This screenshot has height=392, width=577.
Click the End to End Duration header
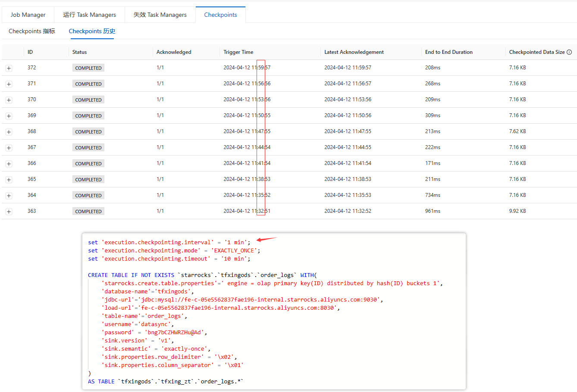pyautogui.click(x=449, y=52)
